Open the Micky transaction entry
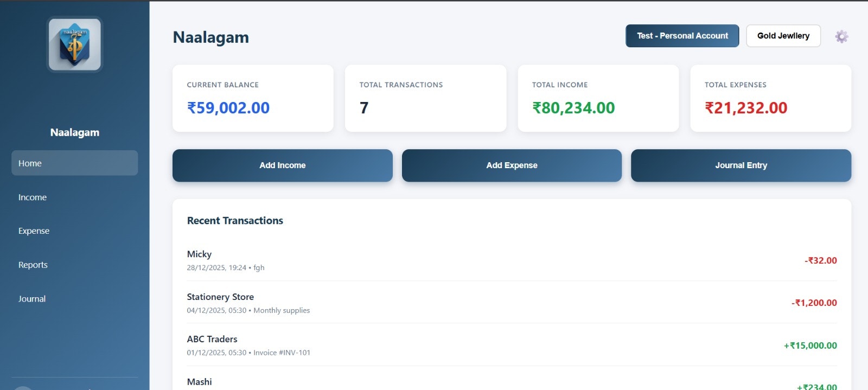The height and width of the screenshot is (390, 868). click(x=512, y=260)
